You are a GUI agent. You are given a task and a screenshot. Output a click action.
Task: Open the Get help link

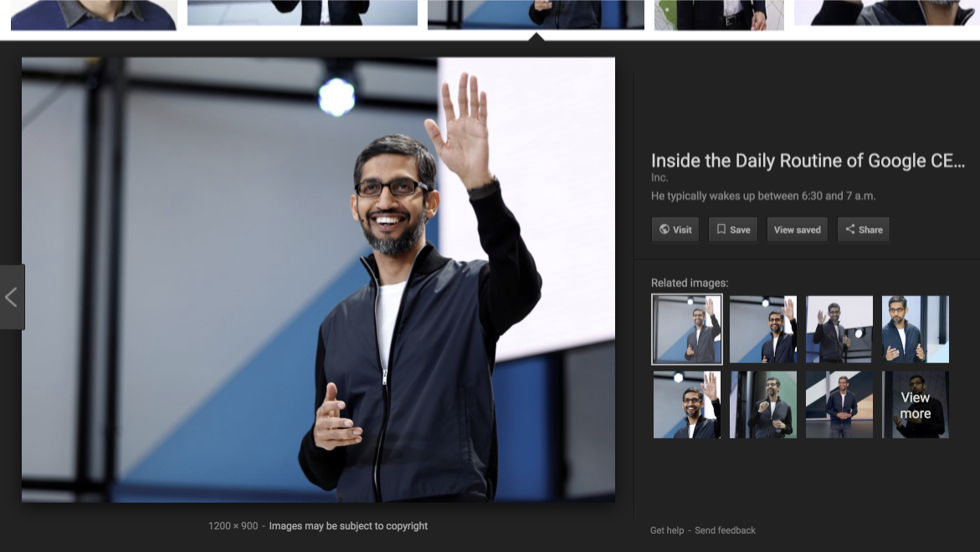666,530
